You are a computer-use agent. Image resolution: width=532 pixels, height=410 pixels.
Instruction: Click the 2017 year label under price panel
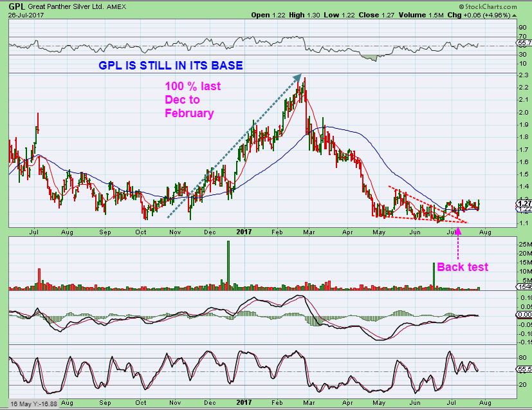(244, 232)
